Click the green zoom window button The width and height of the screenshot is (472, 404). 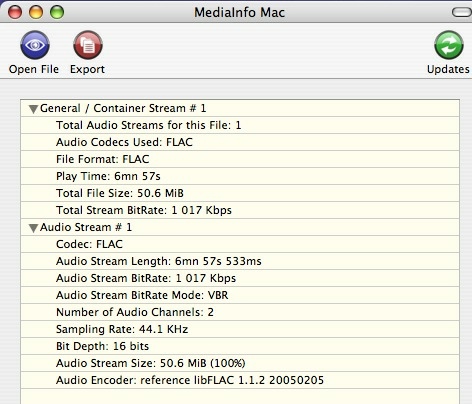coord(57,12)
